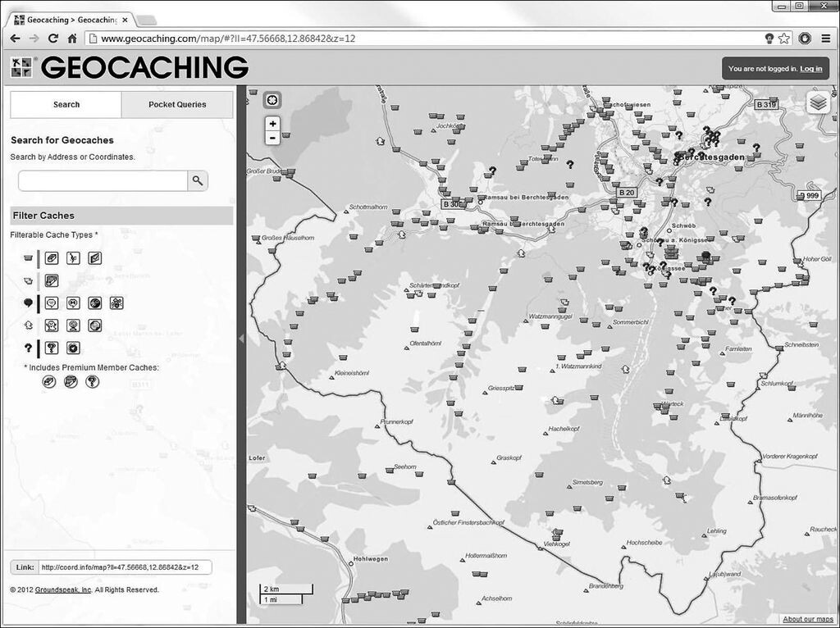Reload the page

click(x=53, y=39)
